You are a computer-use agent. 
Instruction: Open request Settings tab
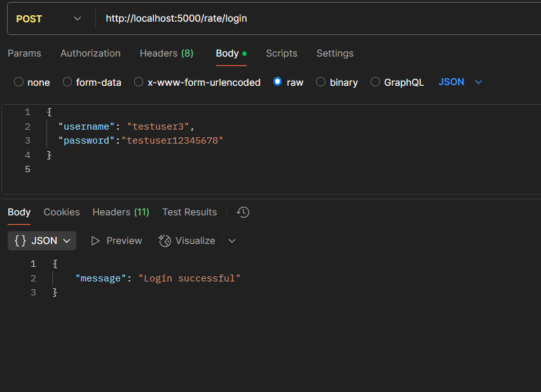335,53
